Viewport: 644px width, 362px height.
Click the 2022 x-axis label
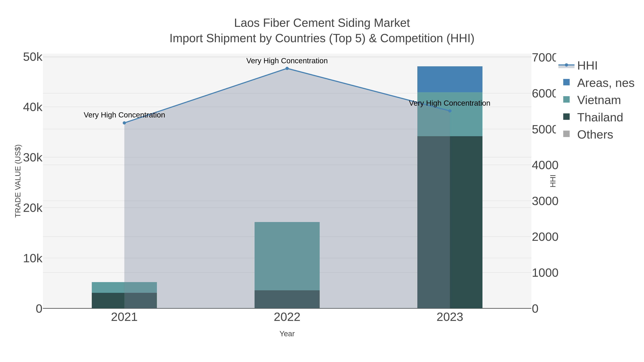pyautogui.click(x=287, y=317)
